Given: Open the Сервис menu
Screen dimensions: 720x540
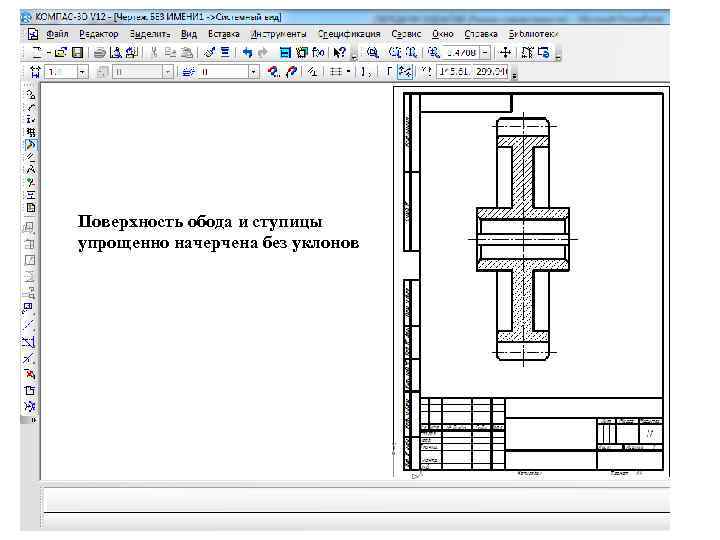Looking at the screenshot, I should [406, 34].
